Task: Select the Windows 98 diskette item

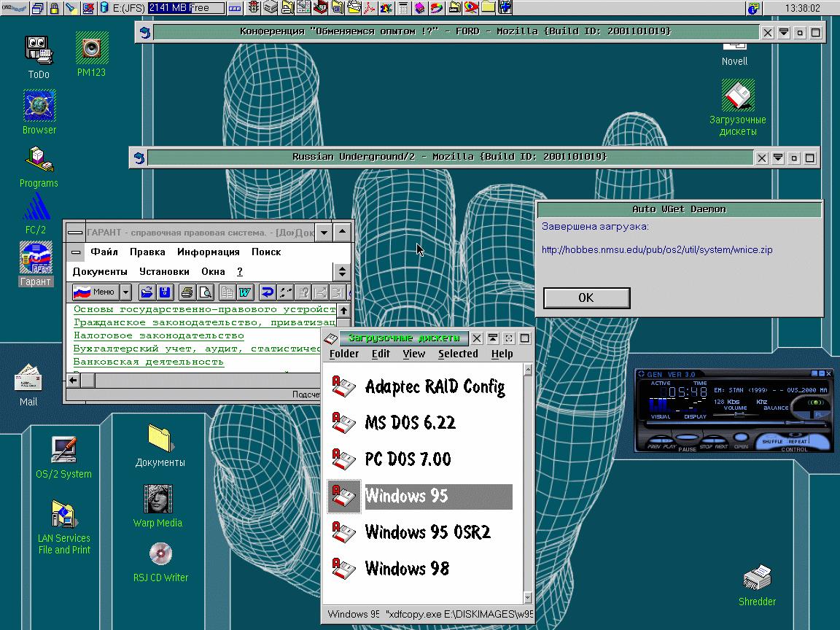Action: (390, 569)
